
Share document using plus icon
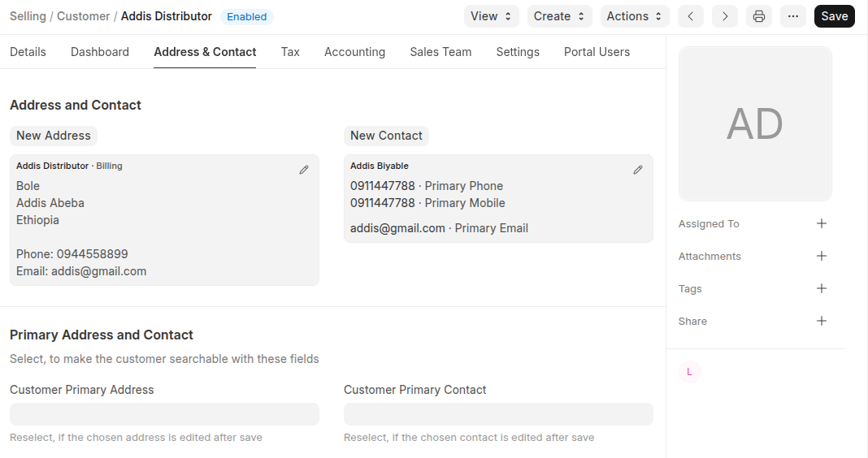821,321
